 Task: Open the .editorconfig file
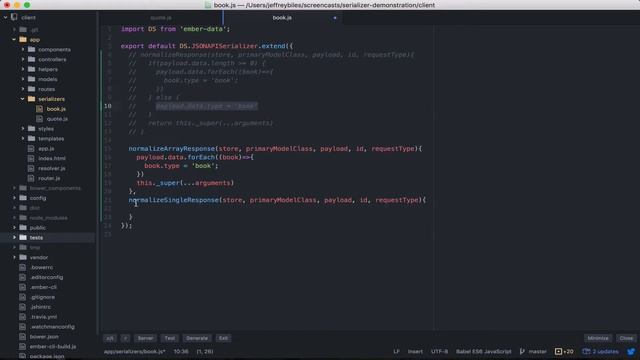[x=47, y=277]
